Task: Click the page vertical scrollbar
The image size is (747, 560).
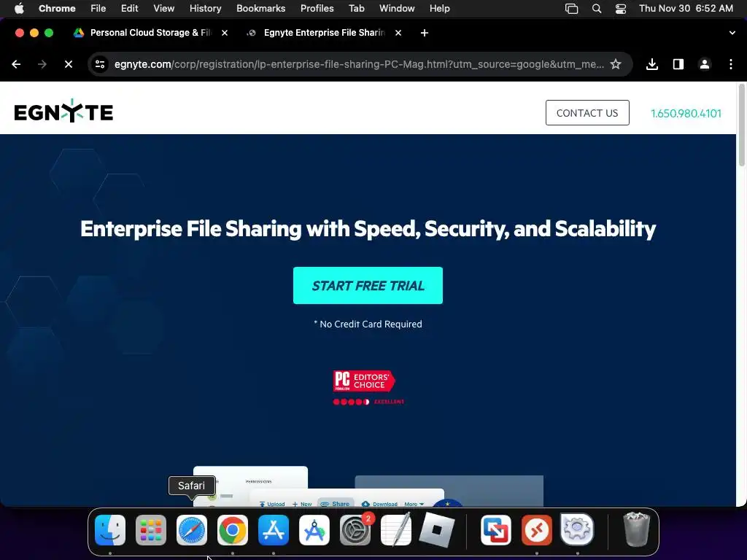Action: click(741, 125)
